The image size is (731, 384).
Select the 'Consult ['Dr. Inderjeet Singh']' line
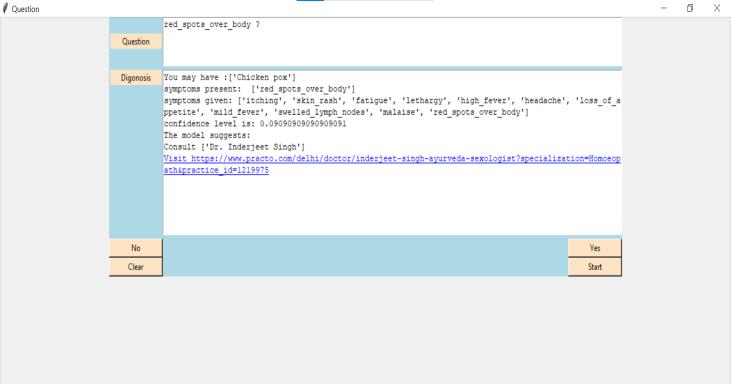pyautogui.click(x=234, y=147)
